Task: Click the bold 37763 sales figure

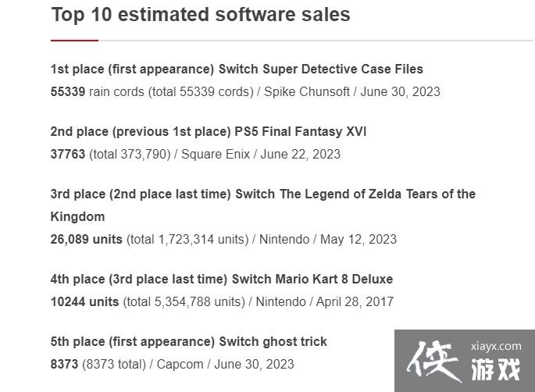Action: (68, 154)
